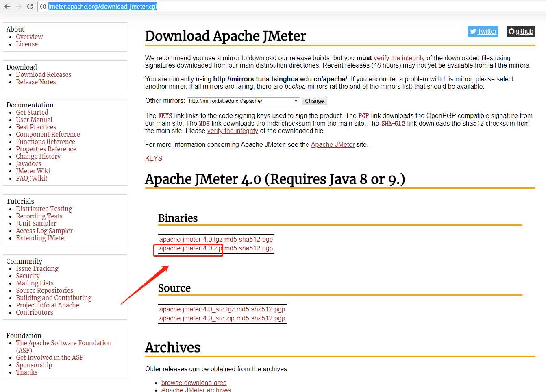The image size is (546, 392).
Task: Open Issue Tracking community link
Action: click(37, 268)
